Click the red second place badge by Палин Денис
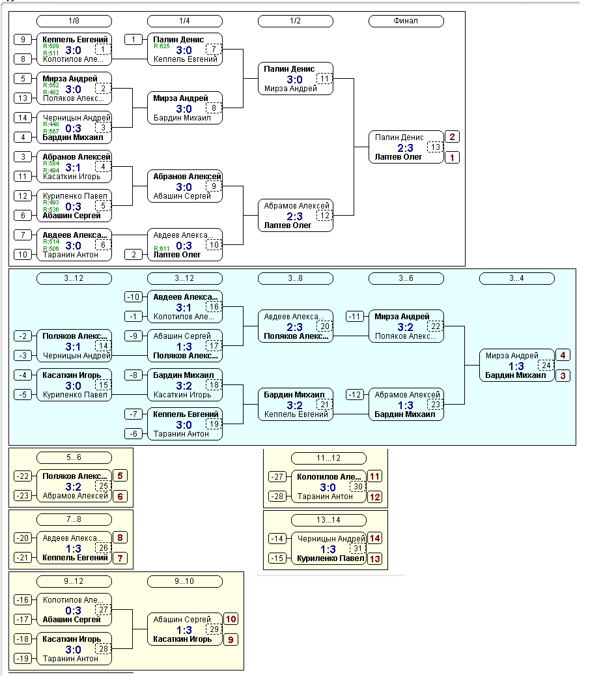The image size is (616, 677). 452,137
